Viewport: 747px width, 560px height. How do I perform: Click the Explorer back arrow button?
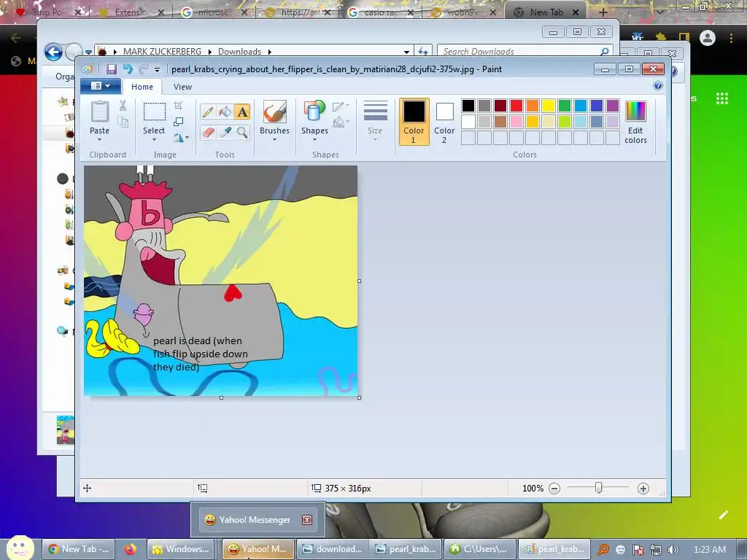[53, 52]
